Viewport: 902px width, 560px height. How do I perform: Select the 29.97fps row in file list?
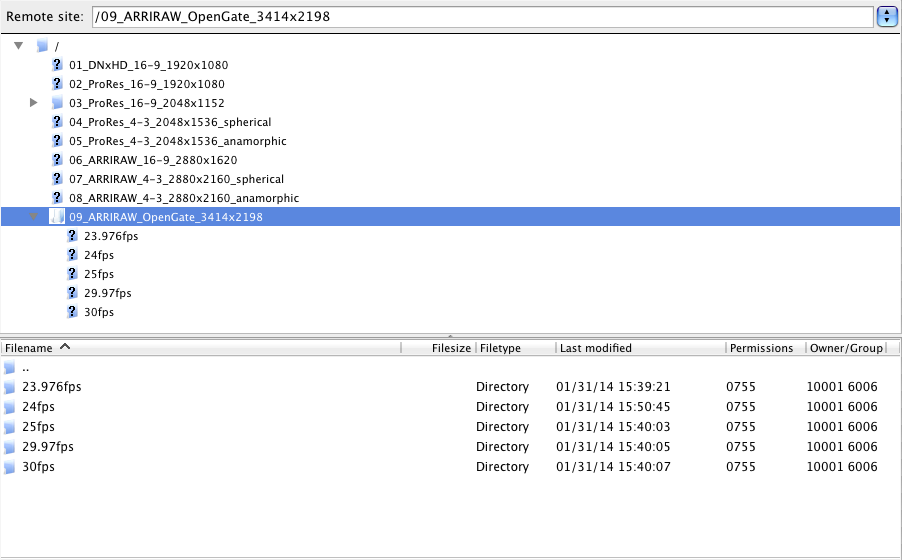450,447
